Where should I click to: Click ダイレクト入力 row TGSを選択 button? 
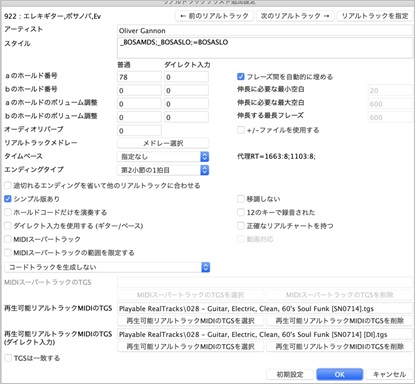click(x=190, y=347)
